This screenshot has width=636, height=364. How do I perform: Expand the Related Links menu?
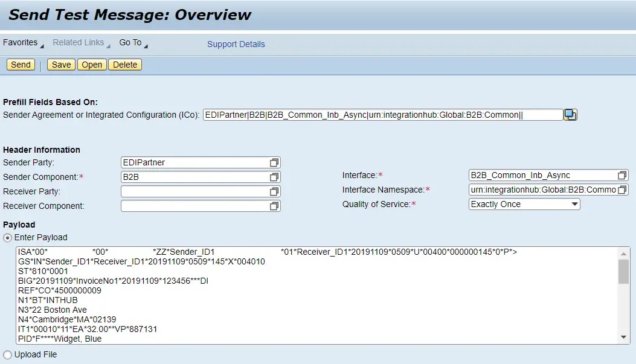tap(79, 42)
